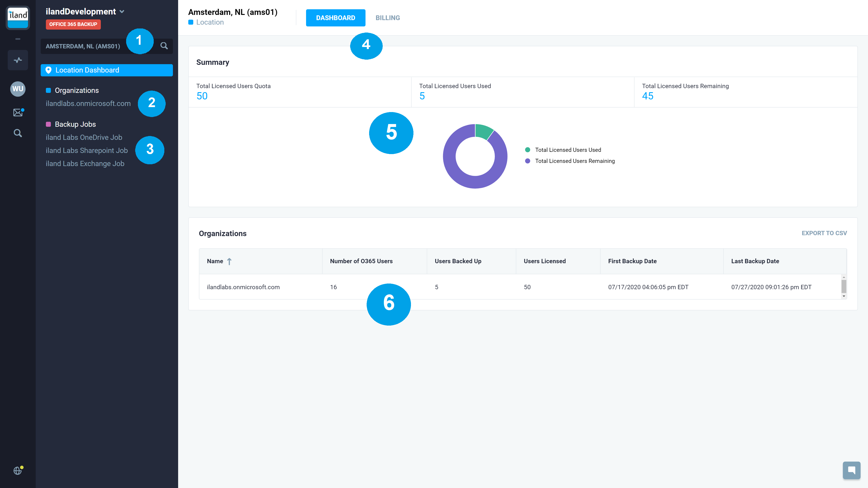The width and height of the screenshot is (868, 488).
Task: Click the search icon beside Amsterdam location field
Action: tap(164, 46)
